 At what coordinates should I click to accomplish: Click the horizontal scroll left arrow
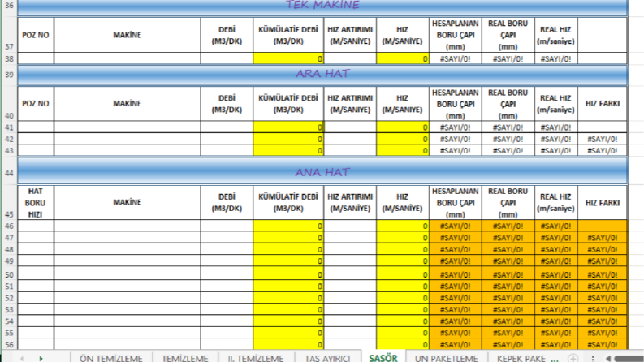[x=607, y=358]
